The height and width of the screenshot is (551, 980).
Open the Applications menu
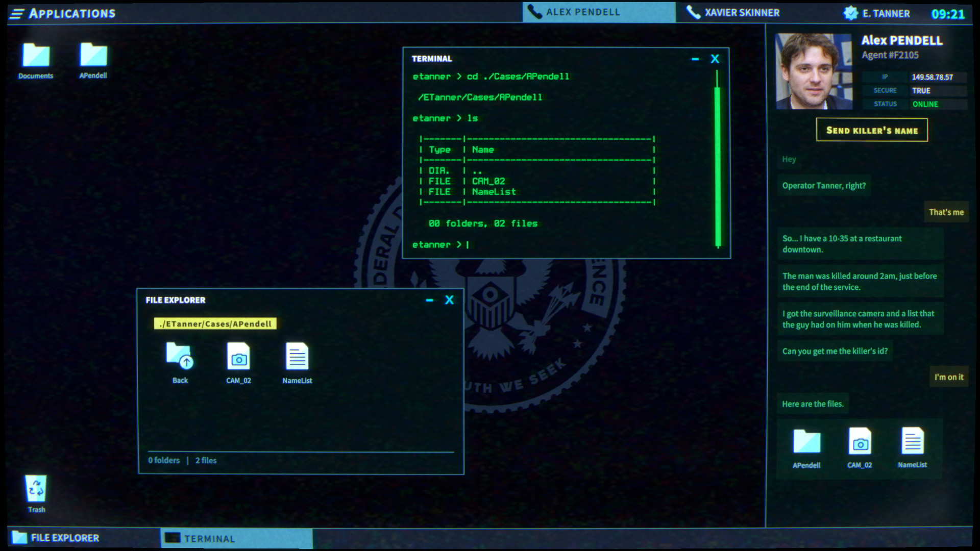pos(61,13)
